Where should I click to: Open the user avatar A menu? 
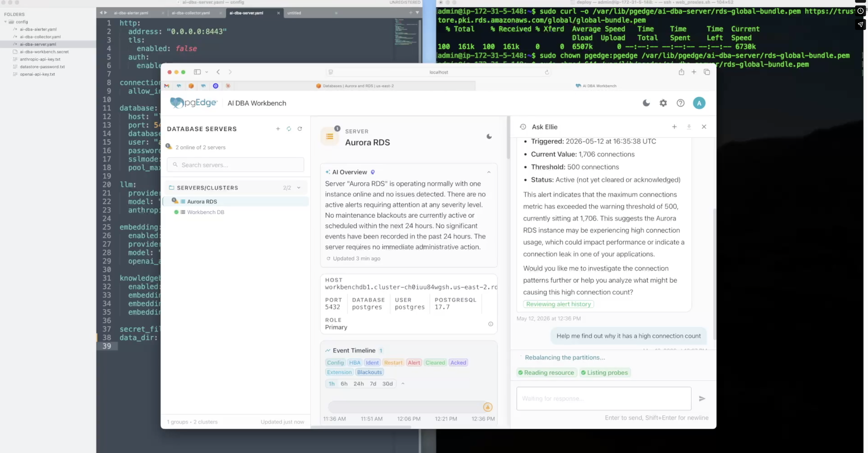click(x=699, y=103)
